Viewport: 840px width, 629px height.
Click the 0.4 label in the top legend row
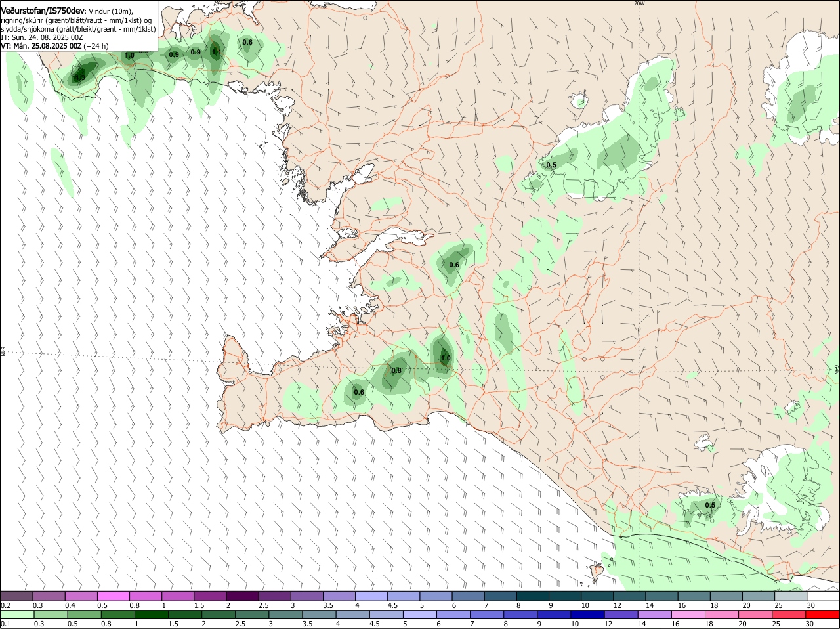[70, 605]
